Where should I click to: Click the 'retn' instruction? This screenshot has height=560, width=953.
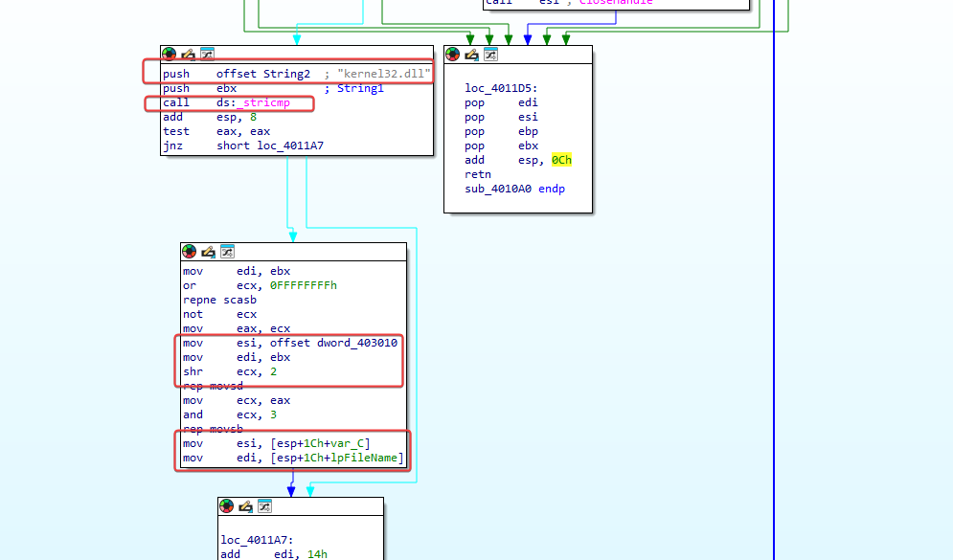point(478,174)
